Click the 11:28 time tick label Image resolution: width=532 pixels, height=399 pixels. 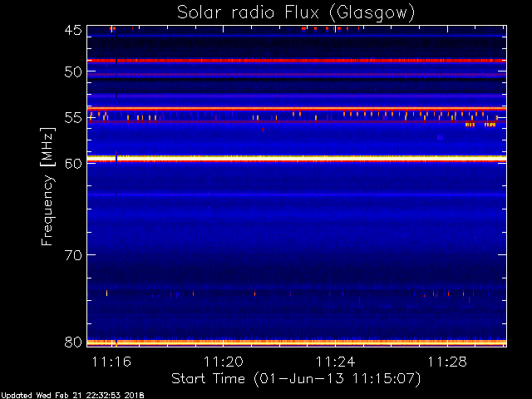(447, 362)
